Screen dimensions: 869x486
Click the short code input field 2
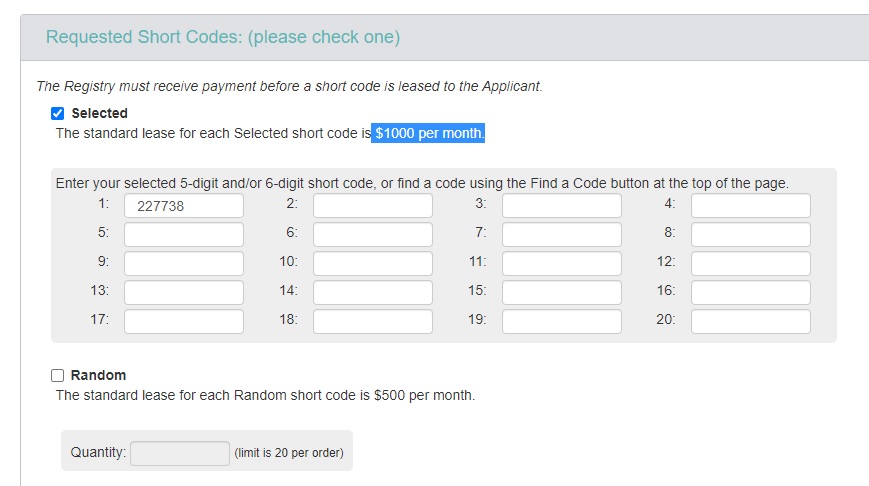(x=373, y=206)
